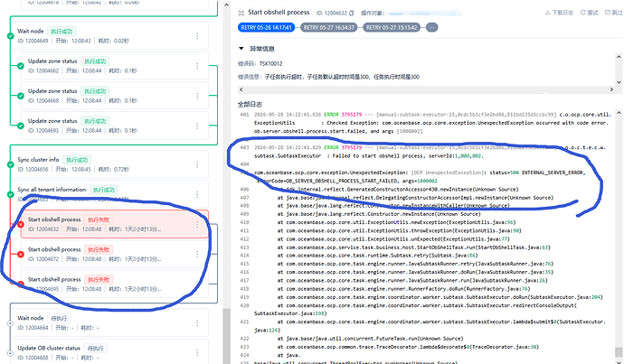This screenshot has height=364, width=624.
Task: Click the green success icon of Sync all tenant information
Action: 10,194
